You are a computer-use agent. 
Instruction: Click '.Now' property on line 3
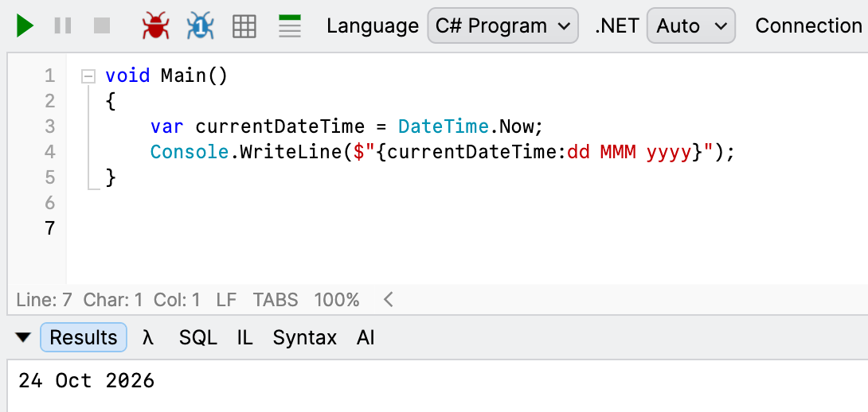[x=513, y=126]
